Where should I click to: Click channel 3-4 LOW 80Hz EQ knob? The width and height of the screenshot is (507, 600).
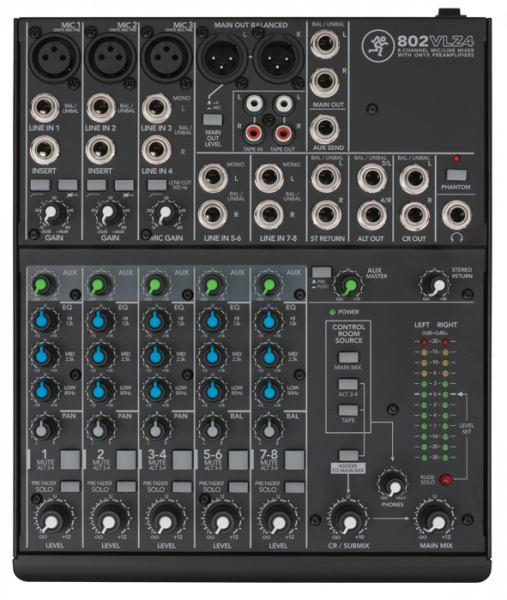pyautogui.click(x=155, y=390)
